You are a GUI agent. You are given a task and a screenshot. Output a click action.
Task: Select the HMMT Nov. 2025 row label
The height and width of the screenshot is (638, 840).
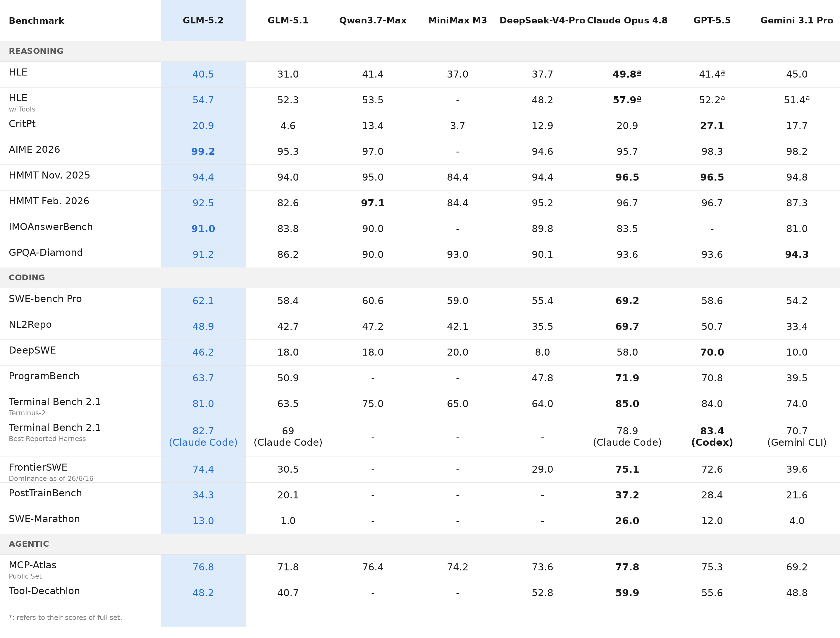coord(49,176)
